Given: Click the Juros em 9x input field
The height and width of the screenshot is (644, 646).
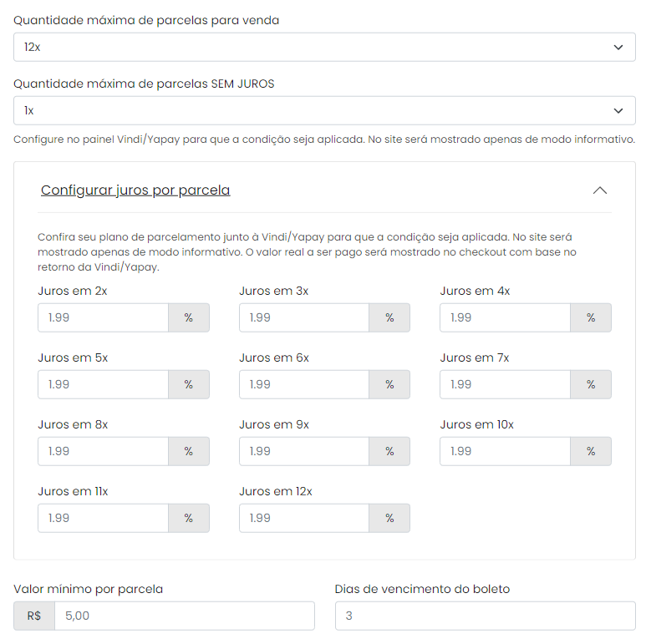Looking at the screenshot, I should coord(304,451).
